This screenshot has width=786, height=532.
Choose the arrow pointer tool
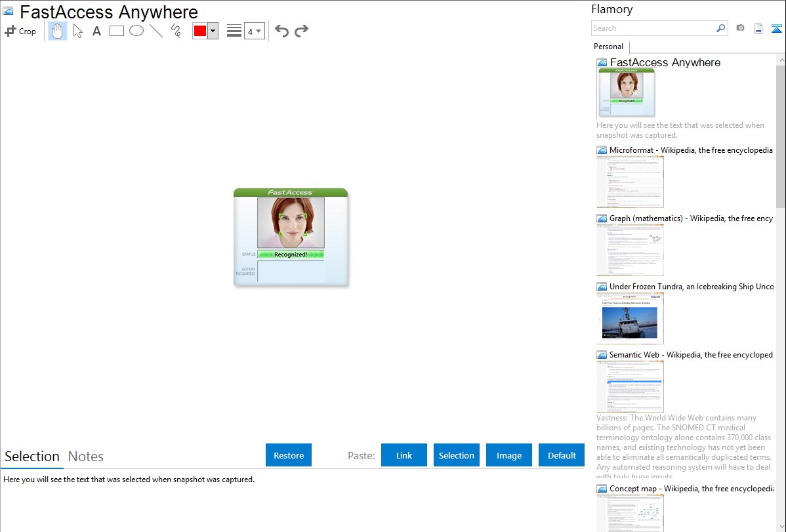[x=77, y=31]
